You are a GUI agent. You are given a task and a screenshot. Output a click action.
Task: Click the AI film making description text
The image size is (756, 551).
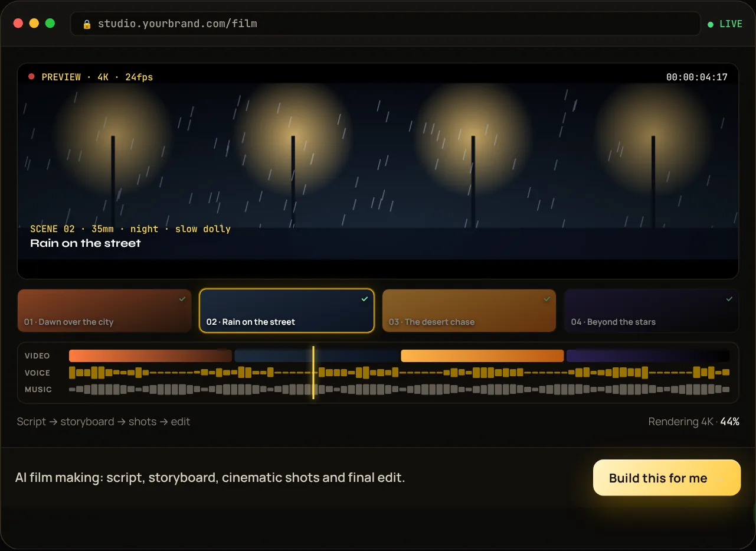tap(210, 478)
